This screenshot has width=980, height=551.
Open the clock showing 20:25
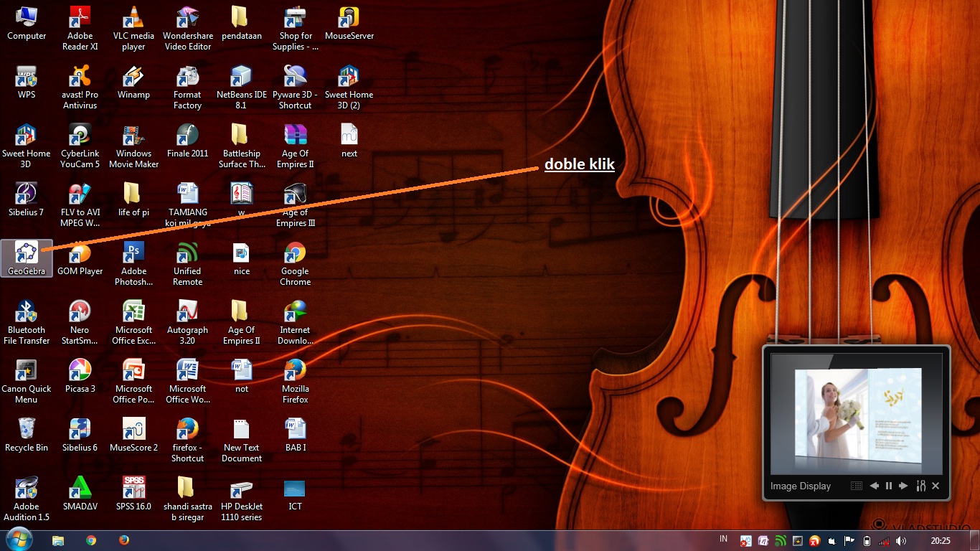tap(941, 541)
